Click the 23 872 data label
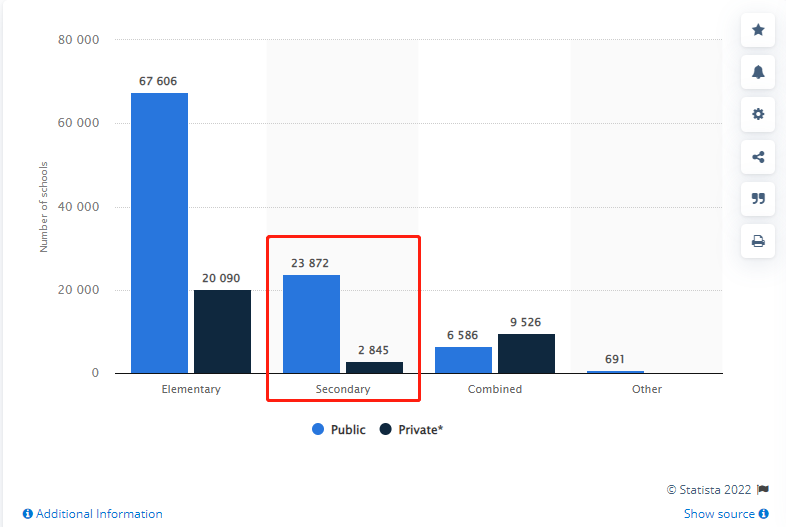Screen dimensions: 786x527 click(x=310, y=263)
